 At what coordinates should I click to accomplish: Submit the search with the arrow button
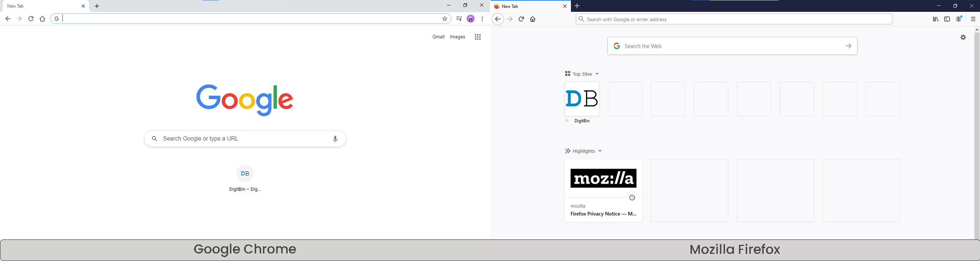coord(849,46)
